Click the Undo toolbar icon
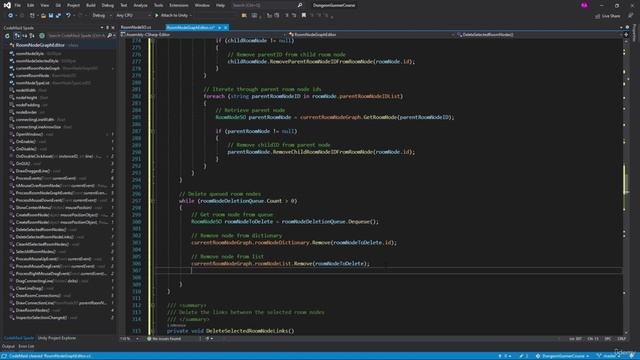 [x=68, y=16]
